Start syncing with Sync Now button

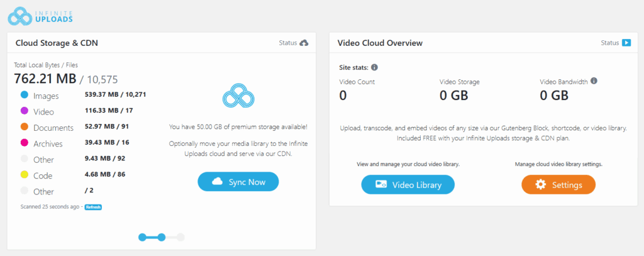tap(238, 182)
